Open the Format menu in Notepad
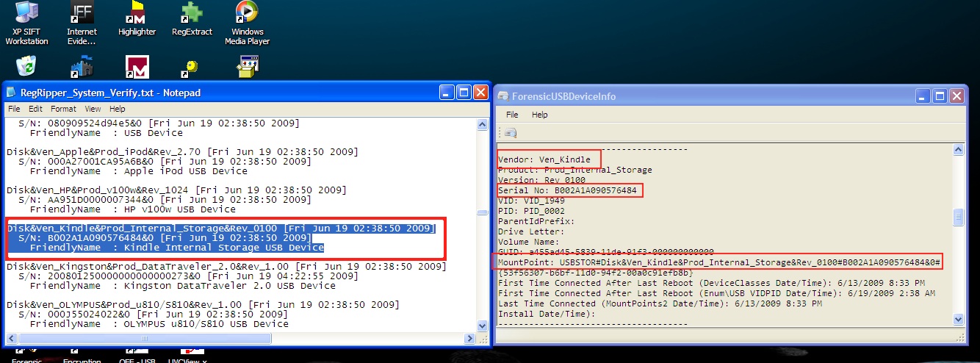The height and width of the screenshot is (363, 980). (63, 109)
